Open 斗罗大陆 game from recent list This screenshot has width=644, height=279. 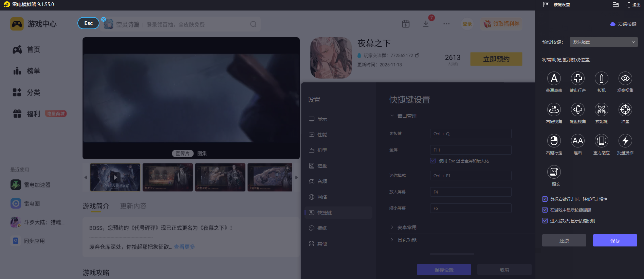click(x=38, y=222)
